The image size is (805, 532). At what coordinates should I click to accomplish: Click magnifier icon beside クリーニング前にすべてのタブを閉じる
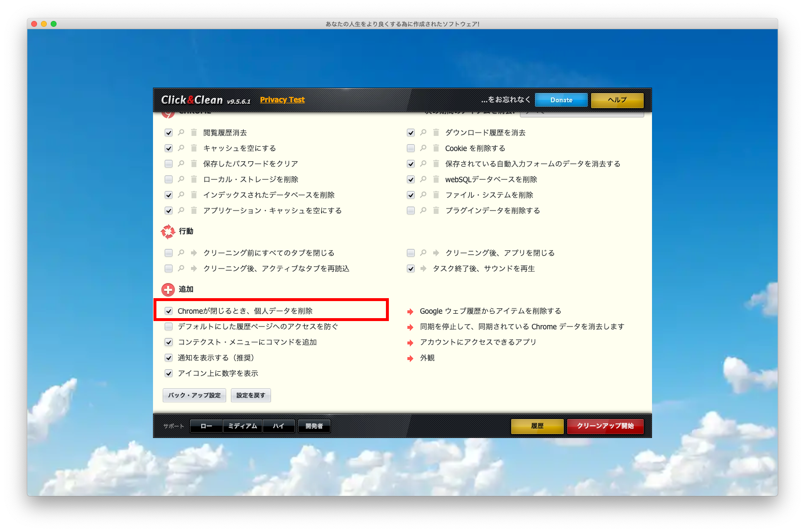(x=181, y=253)
